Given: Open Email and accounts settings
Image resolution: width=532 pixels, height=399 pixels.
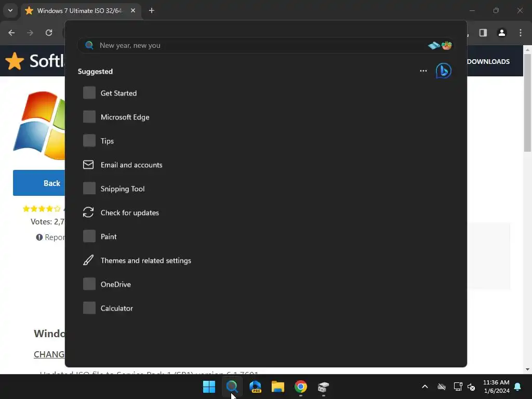Looking at the screenshot, I should pos(131,165).
